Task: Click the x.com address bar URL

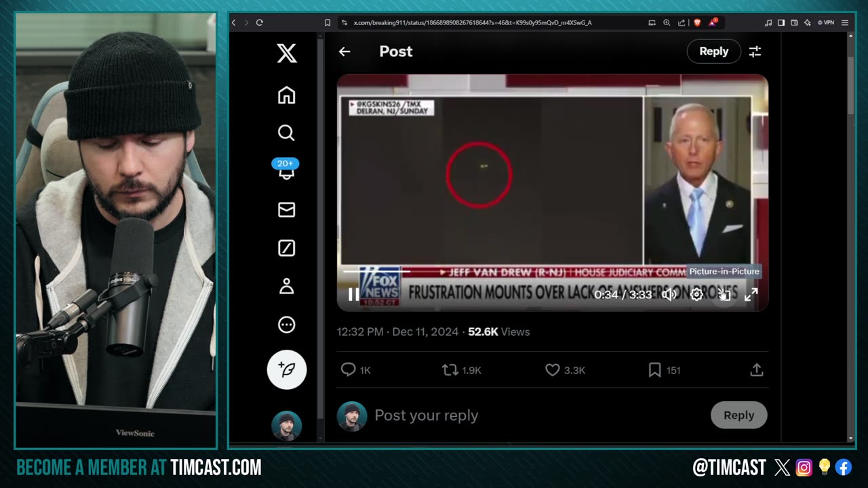Action: click(x=473, y=22)
